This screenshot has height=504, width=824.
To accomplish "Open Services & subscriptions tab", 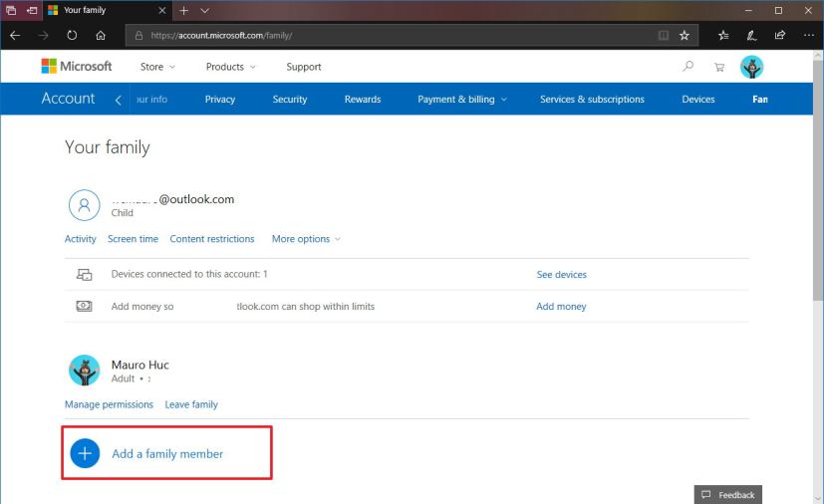I will (x=592, y=99).
